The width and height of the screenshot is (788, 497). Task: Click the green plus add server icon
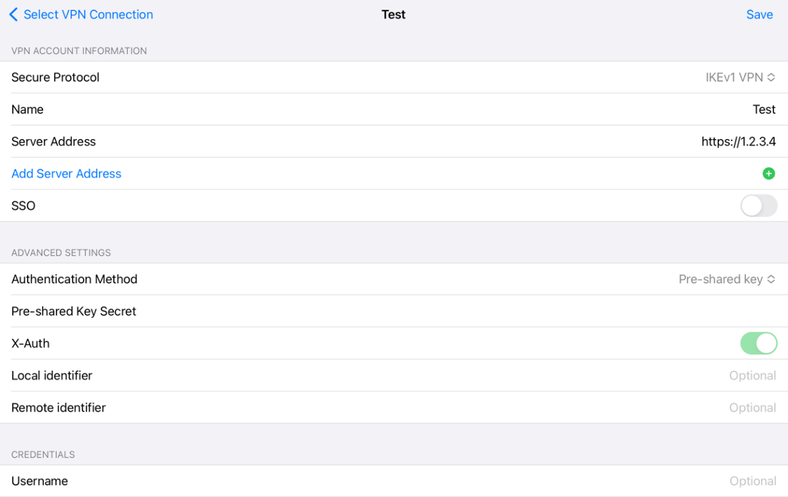(768, 173)
